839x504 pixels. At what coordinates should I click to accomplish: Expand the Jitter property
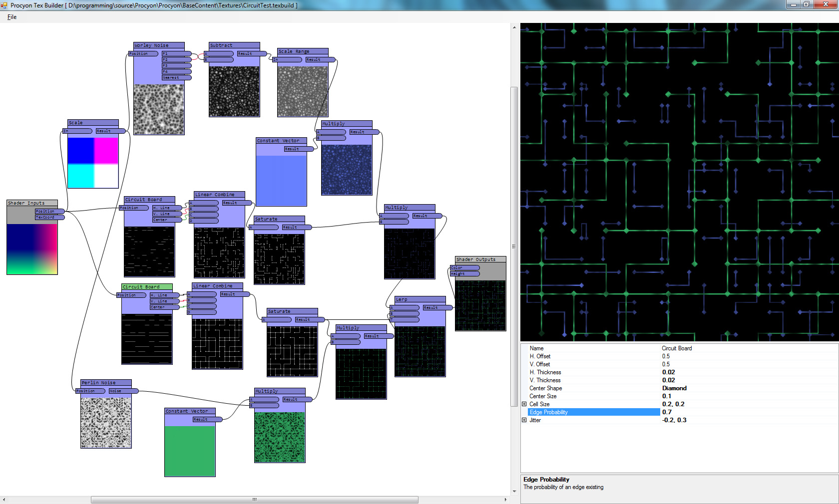[x=524, y=420]
